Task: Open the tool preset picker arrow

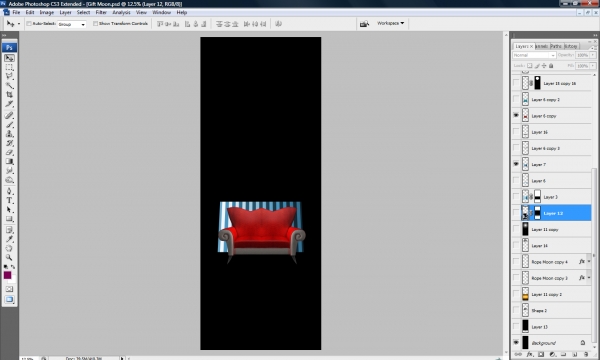Action: click(x=19, y=24)
